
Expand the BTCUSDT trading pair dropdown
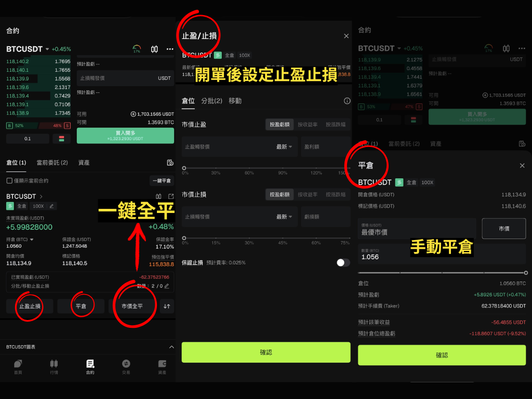tap(47, 49)
